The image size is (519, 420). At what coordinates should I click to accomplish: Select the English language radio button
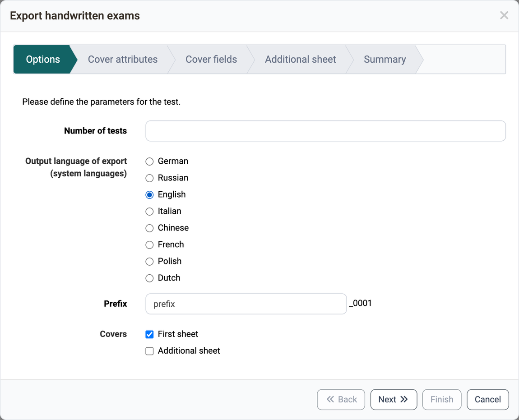pyautogui.click(x=150, y=195)
